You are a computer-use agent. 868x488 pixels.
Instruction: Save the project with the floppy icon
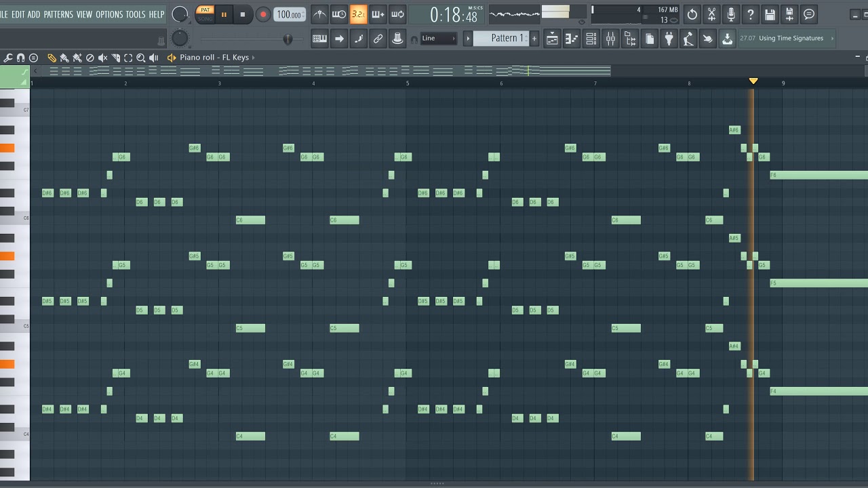coord(770,14)
